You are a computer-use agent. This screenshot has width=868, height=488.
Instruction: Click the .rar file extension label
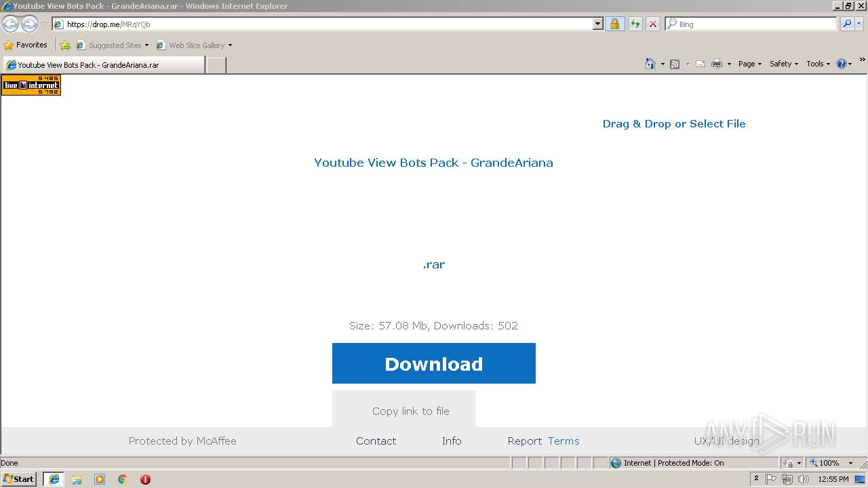point(434,264)
